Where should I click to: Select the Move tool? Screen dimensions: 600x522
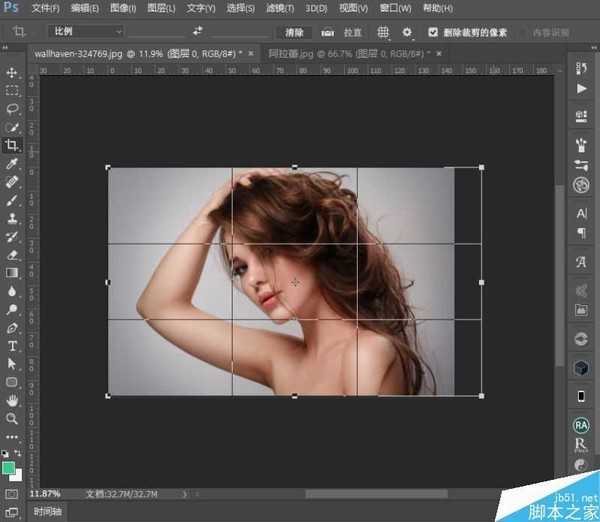coord(13,73)
